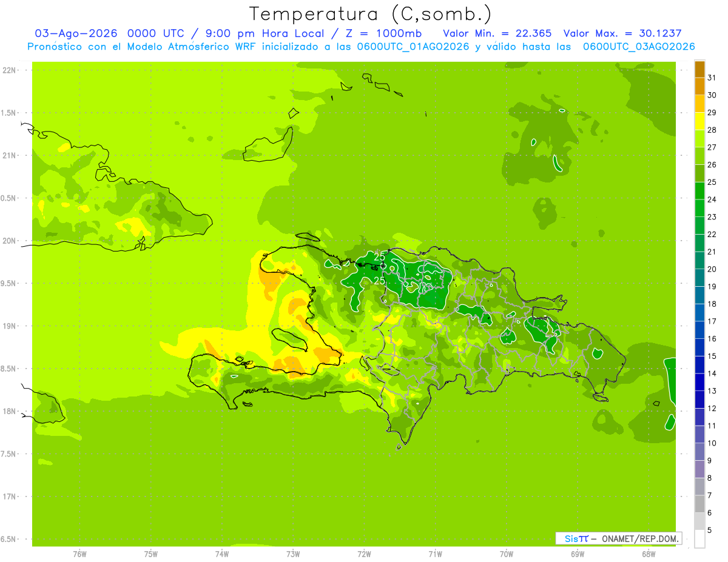The image size is (728, 562).
Task: Click the title "Temperatura (C,somb.)"
Action: [371, 14]
